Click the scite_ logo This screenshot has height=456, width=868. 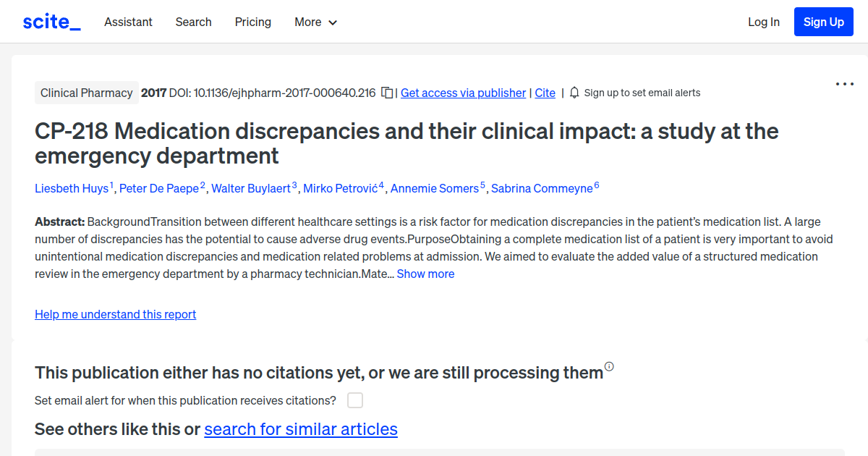point(51,21)
